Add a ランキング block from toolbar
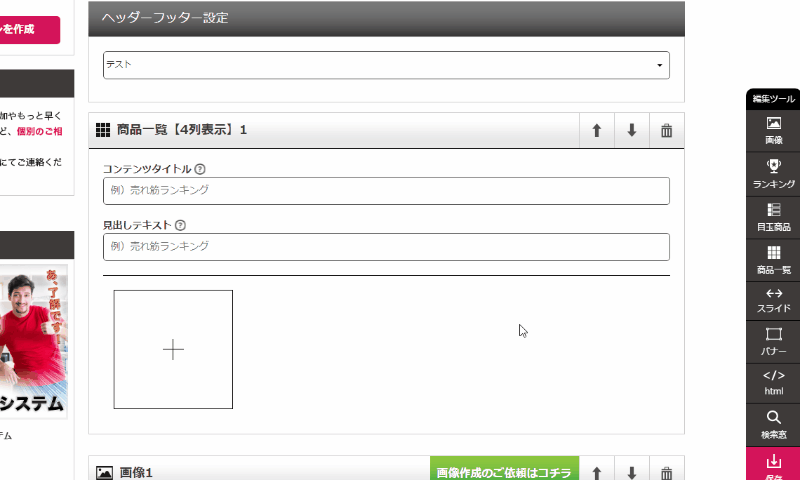Viewport: 800px width, 480px height. click(x=773, y=173)
